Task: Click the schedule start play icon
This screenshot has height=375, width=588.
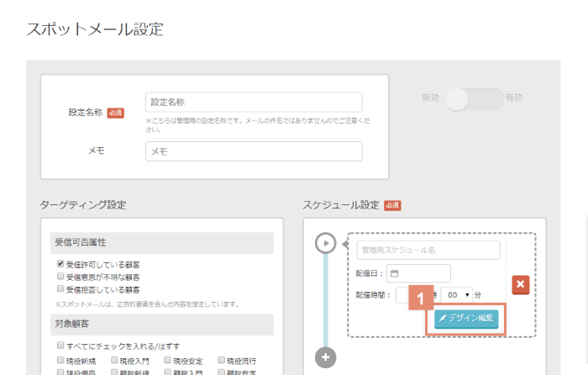Action: pyautogui.click(x=326, y=243)
